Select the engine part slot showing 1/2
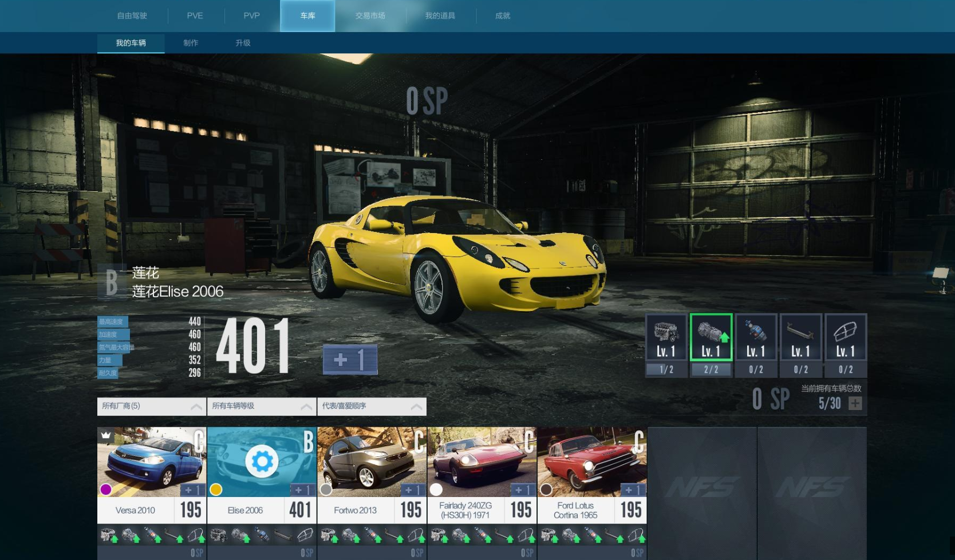This screenshot has height=560, width=955. (666, 345)
